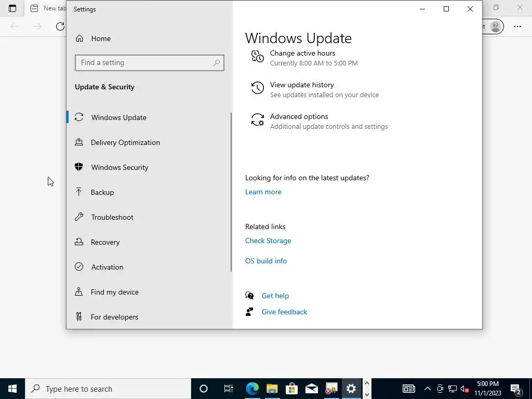Open Microsoft Edge from the taskbar
This screenshot has width=532, height=399.
pos(252,389)
